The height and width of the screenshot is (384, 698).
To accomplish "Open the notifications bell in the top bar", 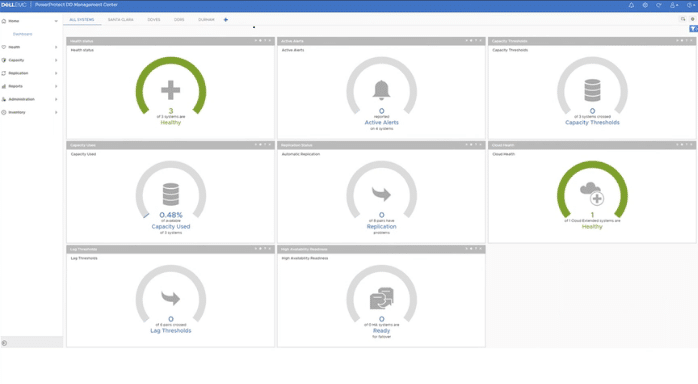I will 631,5.
